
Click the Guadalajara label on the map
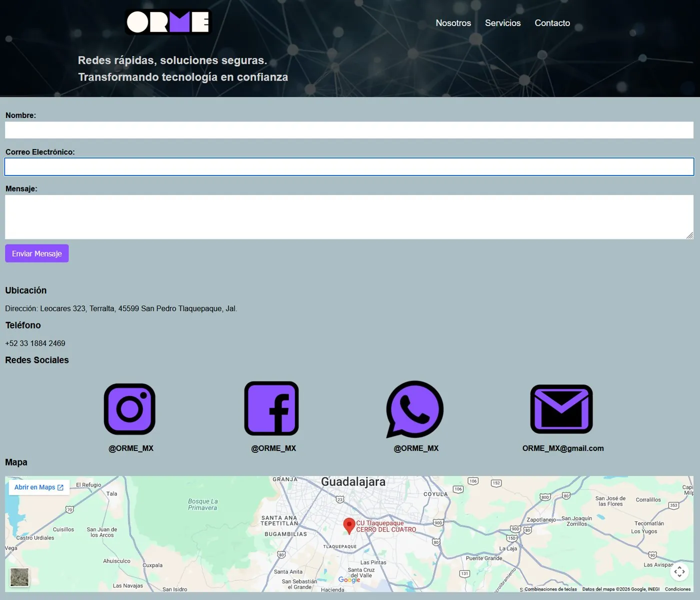[353, 482]
